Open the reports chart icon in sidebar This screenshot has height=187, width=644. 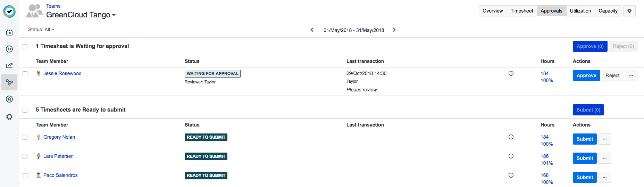point(9,66)
